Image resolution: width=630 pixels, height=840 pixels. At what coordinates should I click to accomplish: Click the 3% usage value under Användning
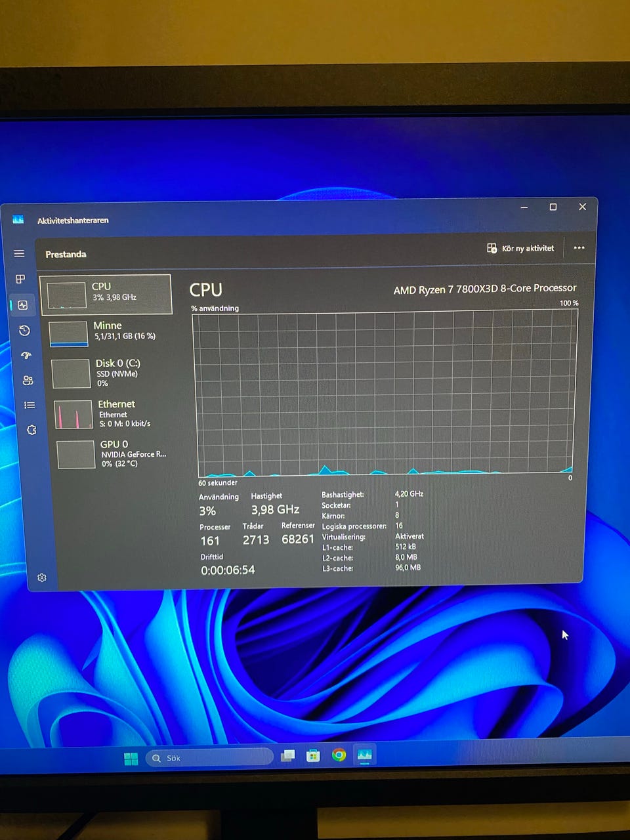(207, 511)
